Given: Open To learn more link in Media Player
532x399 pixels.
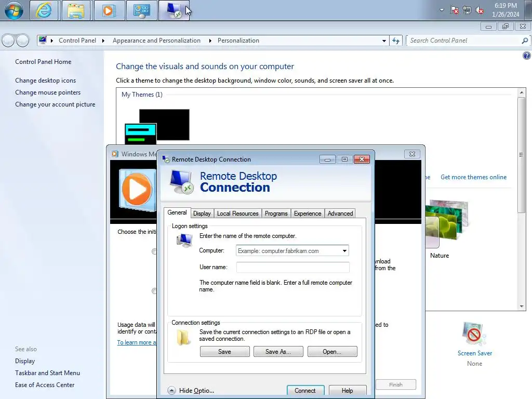Looking at the screenshot, I should (x=137, y=342).
